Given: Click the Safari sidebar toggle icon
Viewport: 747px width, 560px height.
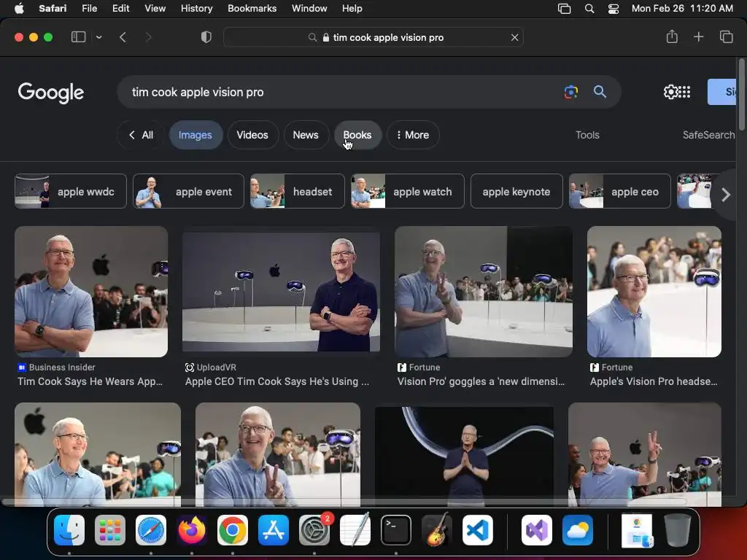Looking at the screenshot, I should pos(78,37).
